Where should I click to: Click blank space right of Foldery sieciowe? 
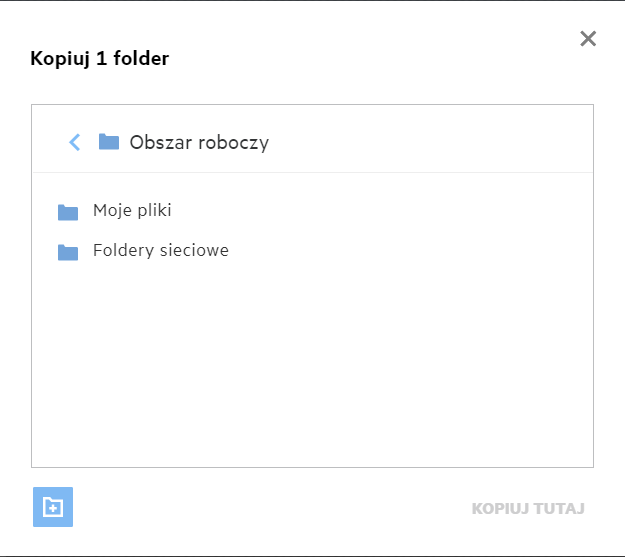pyautogui.click(x=420, y=251)
